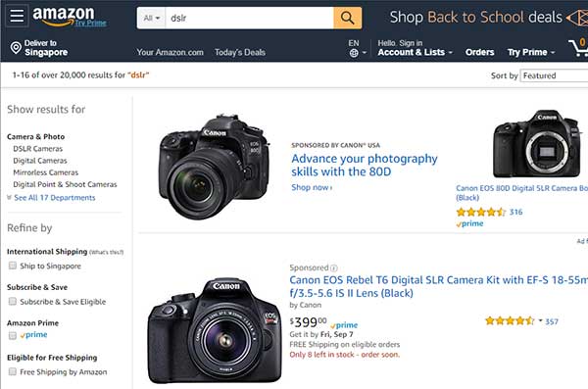Open the Sort by Featured dropdown

555,75
